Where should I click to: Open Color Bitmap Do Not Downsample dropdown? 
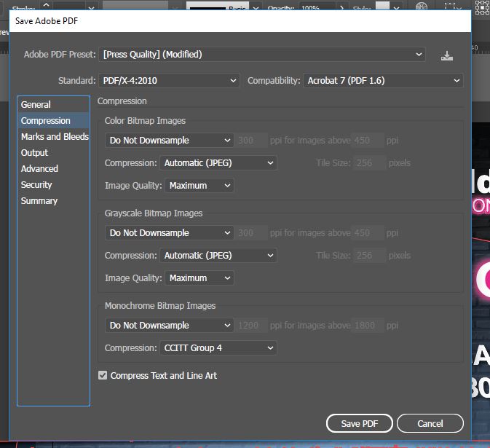[169, 141]
